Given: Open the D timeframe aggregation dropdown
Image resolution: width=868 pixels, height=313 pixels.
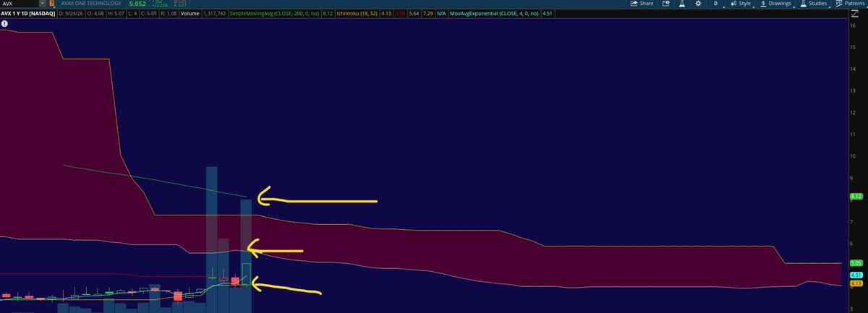Looking at the screenshot, I should (716, 4).
